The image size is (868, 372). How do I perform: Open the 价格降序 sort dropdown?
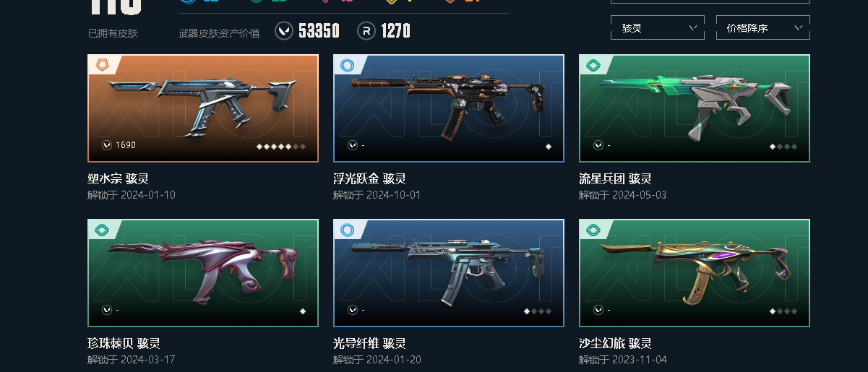[763, 28]
